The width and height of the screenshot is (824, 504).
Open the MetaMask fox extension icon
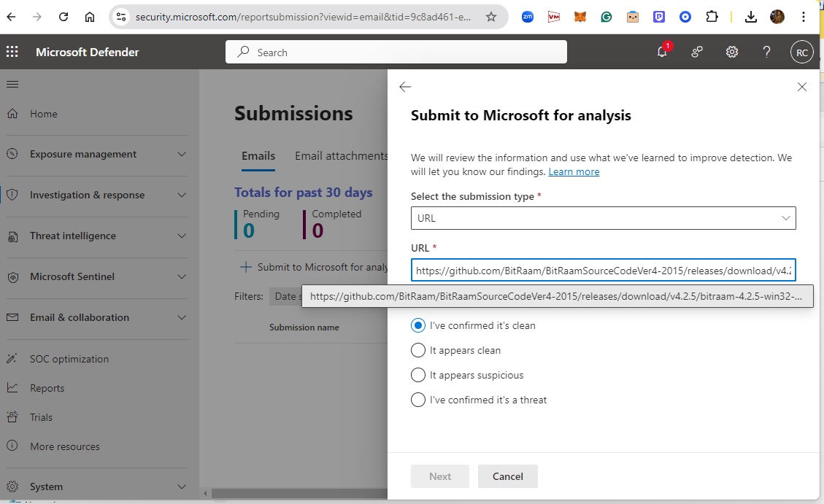[580, 17]
